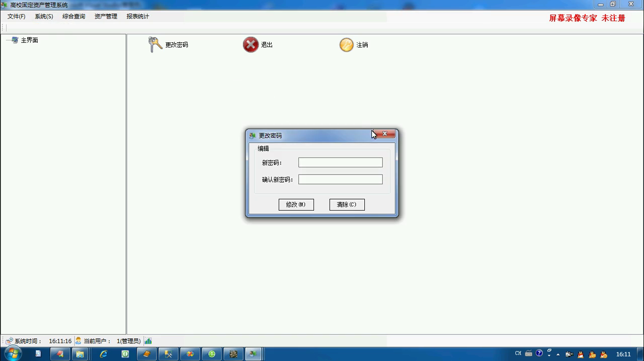Click status time 16:11:16

point(60,341)
